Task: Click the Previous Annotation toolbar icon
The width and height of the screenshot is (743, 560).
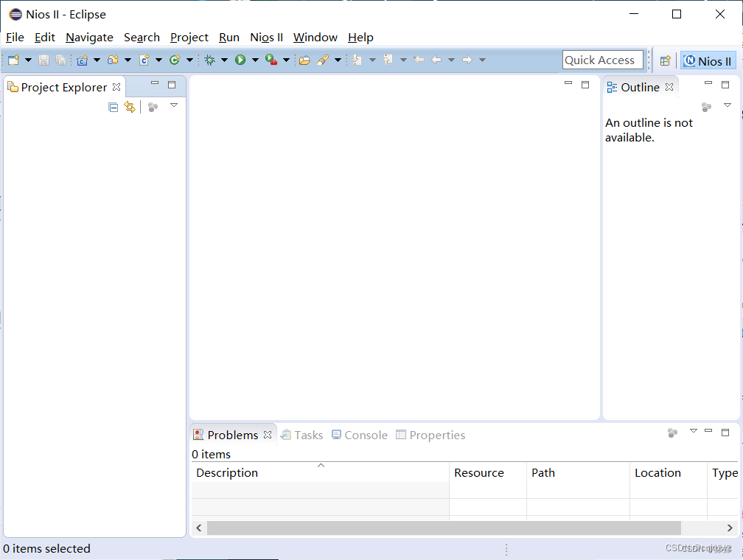Action: [x=388, y=60]
